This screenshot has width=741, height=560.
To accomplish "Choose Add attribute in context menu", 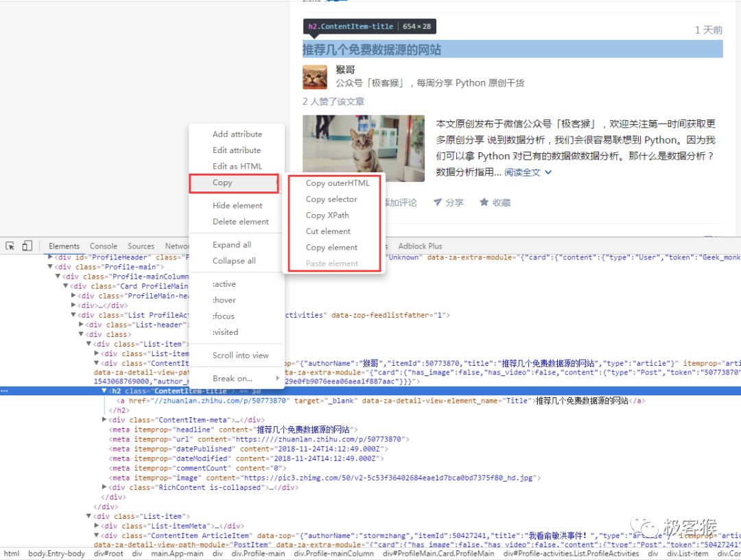I will click(x=237, y=135).
